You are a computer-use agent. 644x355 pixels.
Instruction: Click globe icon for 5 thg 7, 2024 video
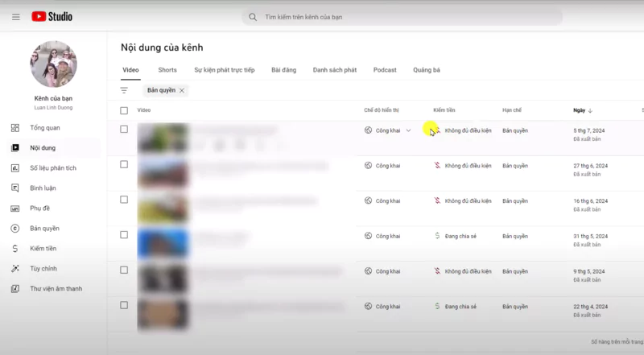pyautogui.click(x=368, y=130)
